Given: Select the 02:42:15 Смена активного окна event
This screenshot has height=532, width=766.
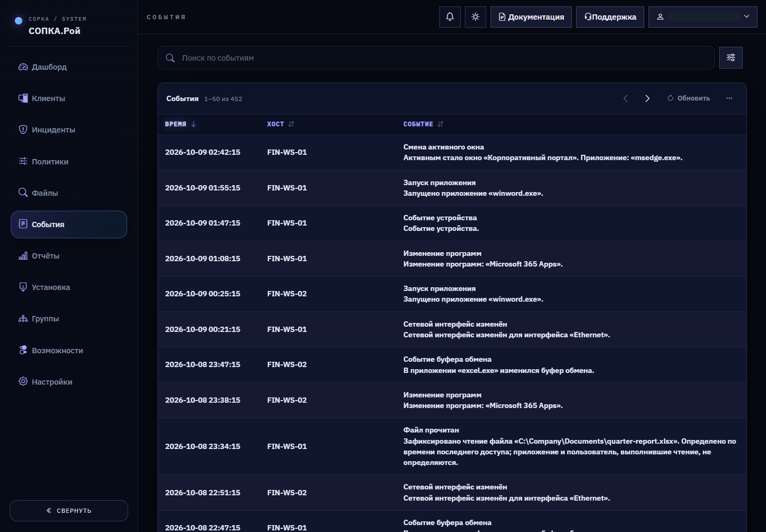Looking at the screenshot, I should click(452, 152).
